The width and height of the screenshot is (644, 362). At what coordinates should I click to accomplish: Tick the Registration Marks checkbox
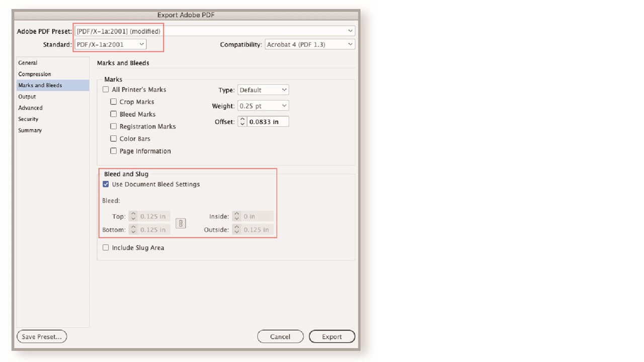114,126
